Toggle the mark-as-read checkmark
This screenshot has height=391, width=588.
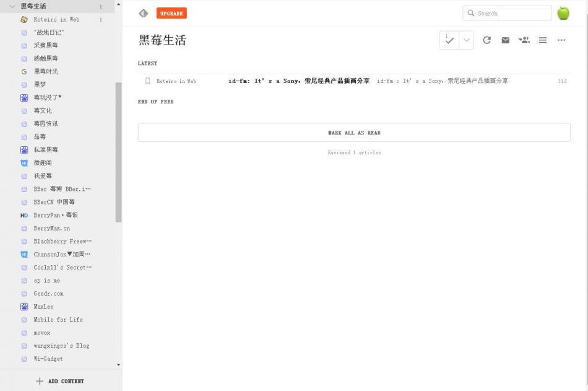tap(449, 40)
